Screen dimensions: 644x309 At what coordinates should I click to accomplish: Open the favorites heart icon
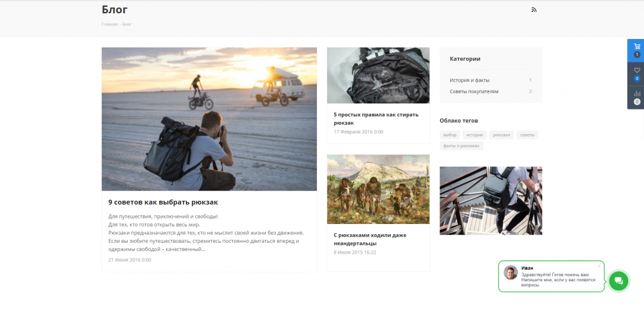(x=636, y=70)
